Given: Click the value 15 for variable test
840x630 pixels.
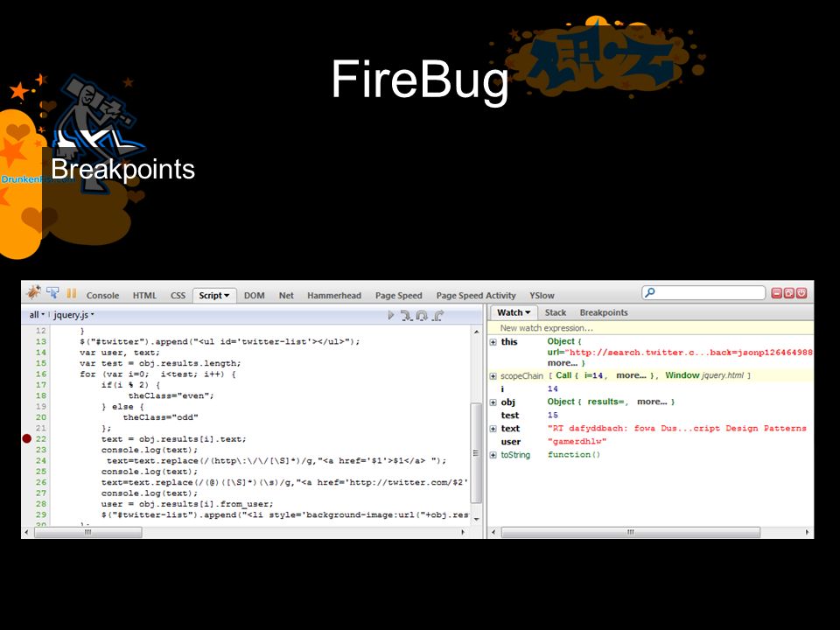Looking at the screenshot, I should pyautogui.click(x=552, y=415).
